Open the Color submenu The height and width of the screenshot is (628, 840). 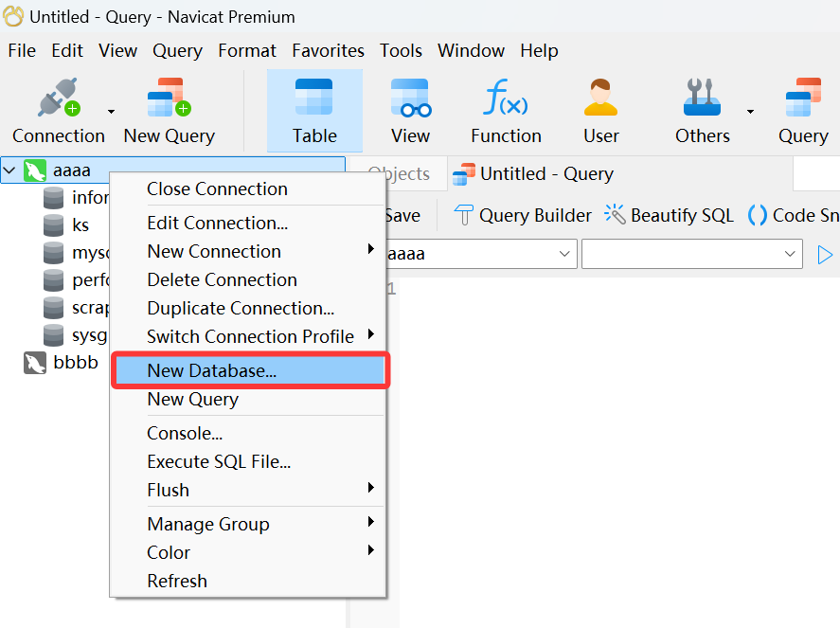248,552
